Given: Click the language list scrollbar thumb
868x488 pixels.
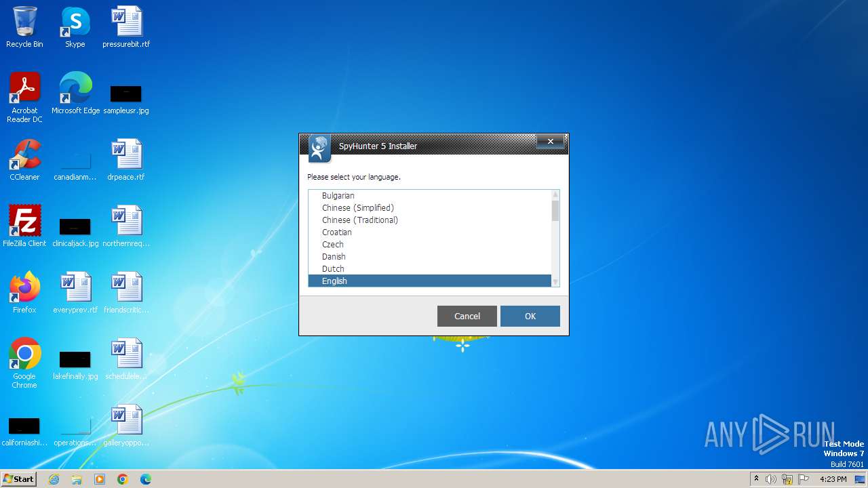Looking at the screenshot, I should coord(555,211).
